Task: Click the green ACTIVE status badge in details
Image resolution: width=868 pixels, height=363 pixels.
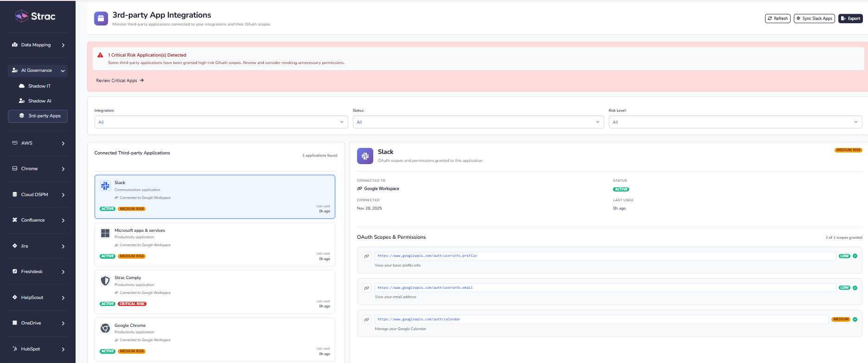Action: (x=621, y=190)
